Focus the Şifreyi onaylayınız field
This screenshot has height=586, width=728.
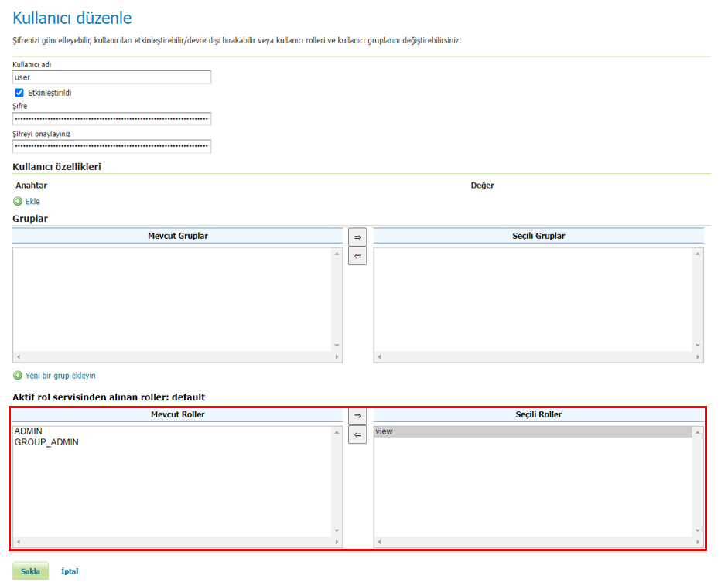(112, 147)
